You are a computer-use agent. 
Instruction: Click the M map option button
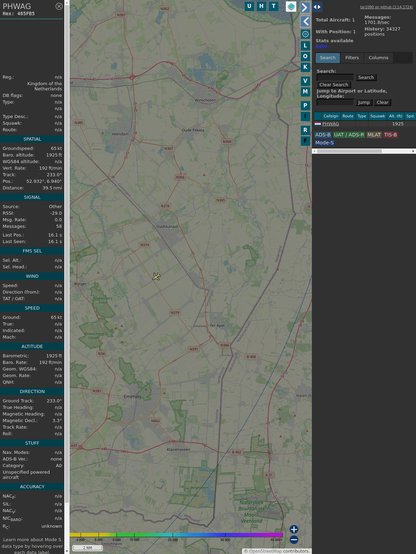[305, 92]
